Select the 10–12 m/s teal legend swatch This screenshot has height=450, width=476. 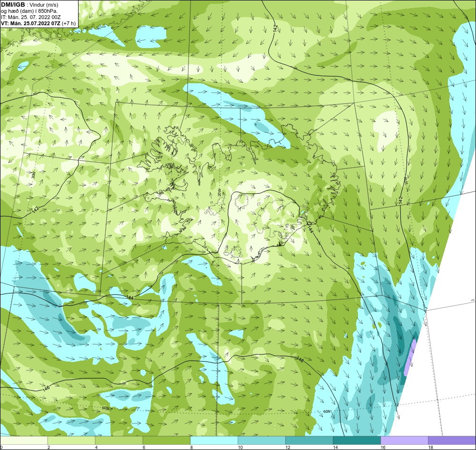point(262,440)
